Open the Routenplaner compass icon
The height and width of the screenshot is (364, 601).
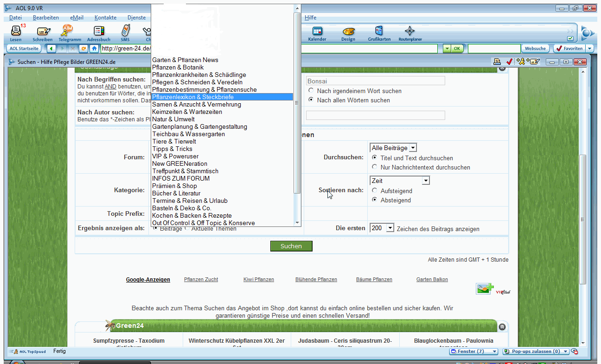410,31
